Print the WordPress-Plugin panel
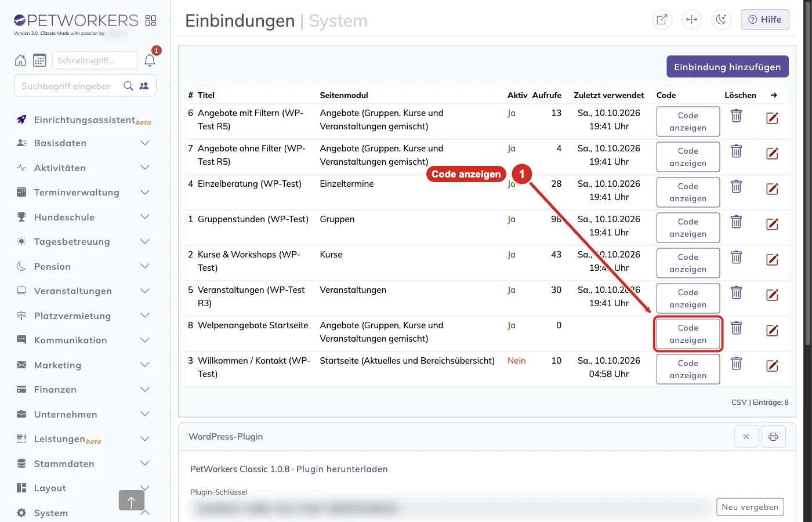The image size is (812, 522). point(773,437)
